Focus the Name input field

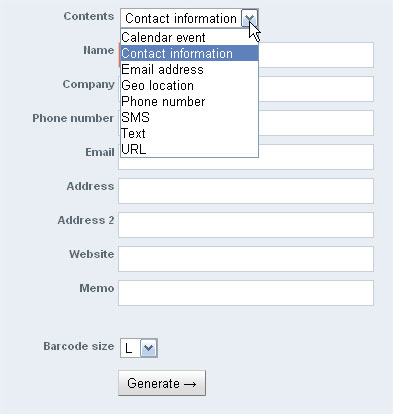(x=316, y=55)
